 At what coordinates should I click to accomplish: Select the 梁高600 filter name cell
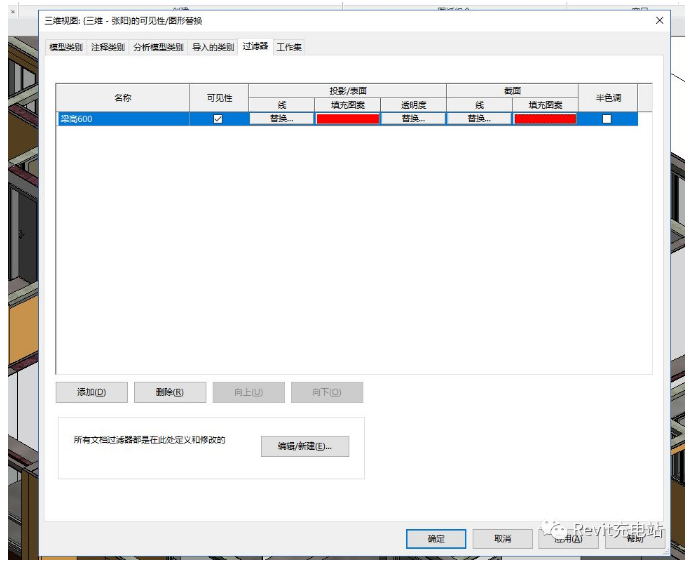(122, 119)
